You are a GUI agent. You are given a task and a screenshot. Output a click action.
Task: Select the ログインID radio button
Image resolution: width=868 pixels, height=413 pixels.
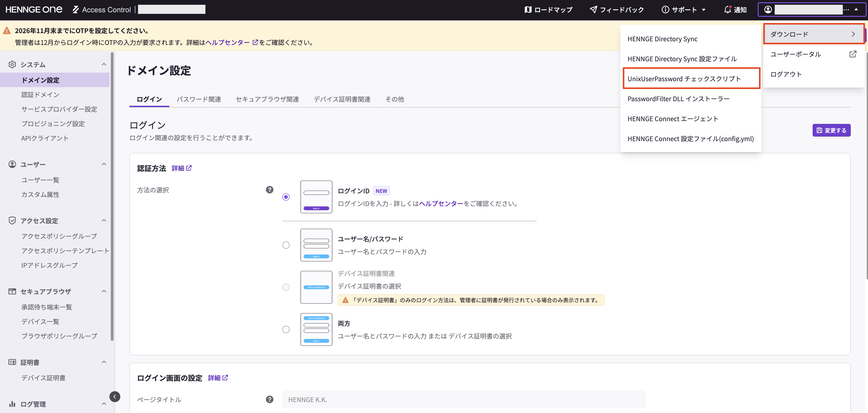(x=286, y=197)
